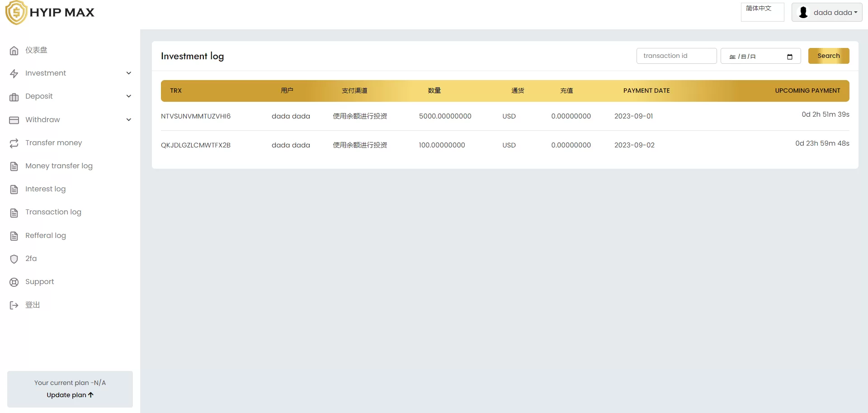Image resolution: width=868 pixels, height=413 pixels.
Task: Click the Withdraw card icon
Action: [x=14, y=120]
